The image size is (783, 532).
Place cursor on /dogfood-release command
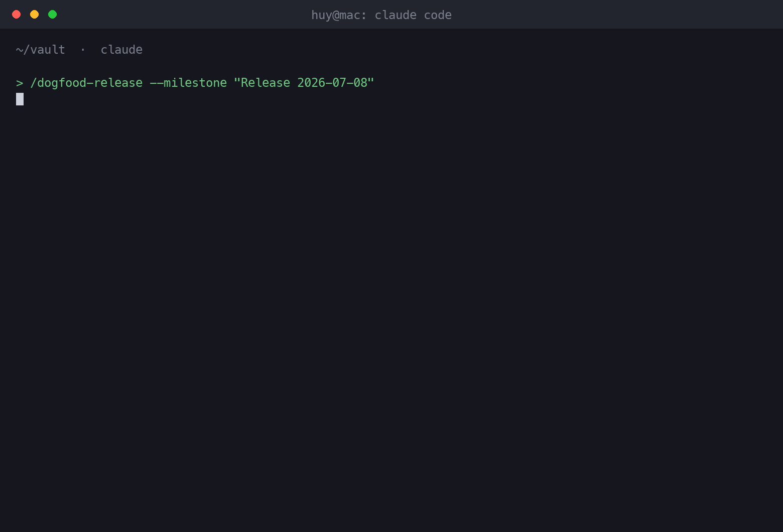[86, 83]
